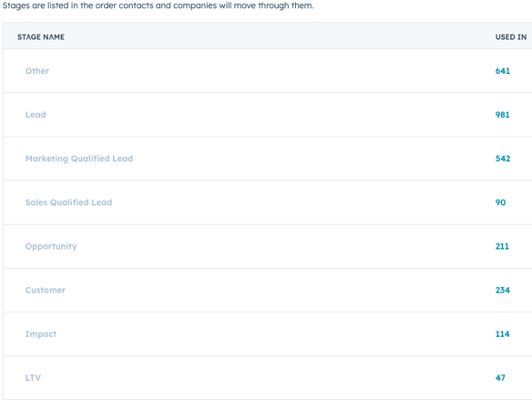
Task: Click the 114 used-in count
Action: coord(502,333)
